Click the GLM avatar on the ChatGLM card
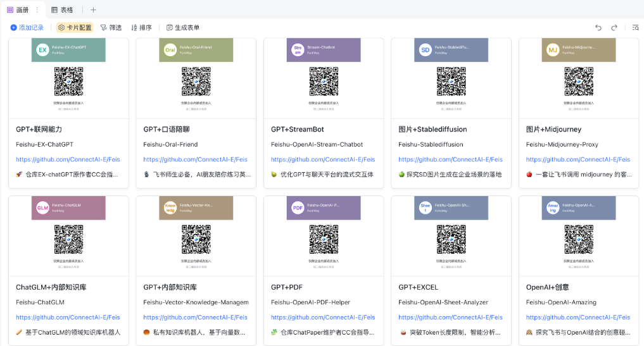Viewport: 644px width, 346px height. [42, 208]
